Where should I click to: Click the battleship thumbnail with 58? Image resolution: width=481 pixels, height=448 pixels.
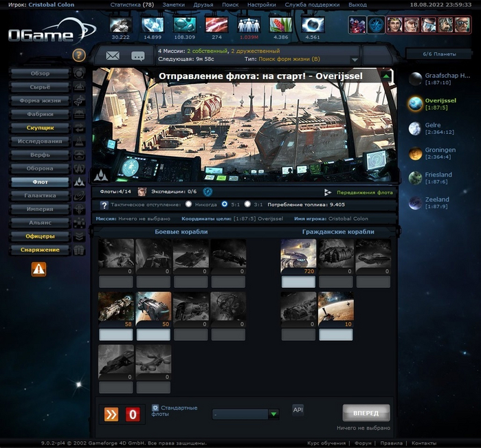(x=116, y=309)
